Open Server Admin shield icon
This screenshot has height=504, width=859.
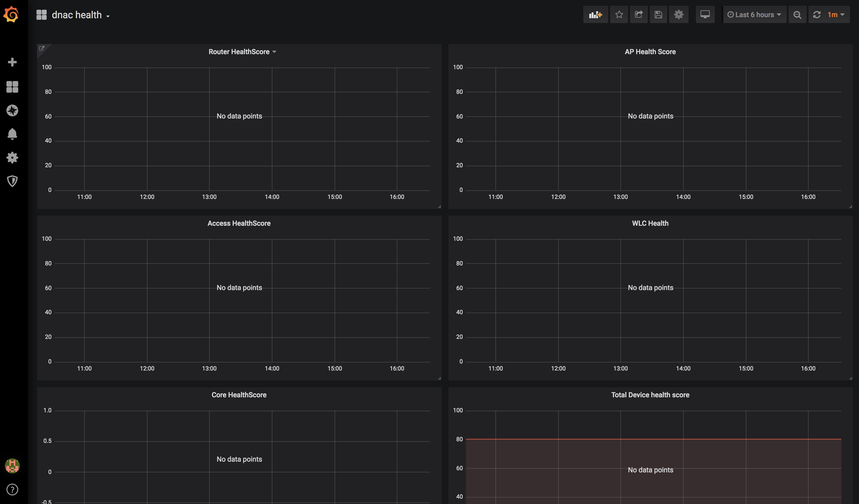(12, 181)
